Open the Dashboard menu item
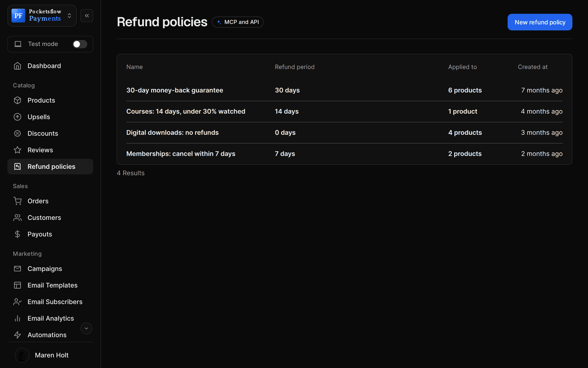 click(x=50, y=66)
